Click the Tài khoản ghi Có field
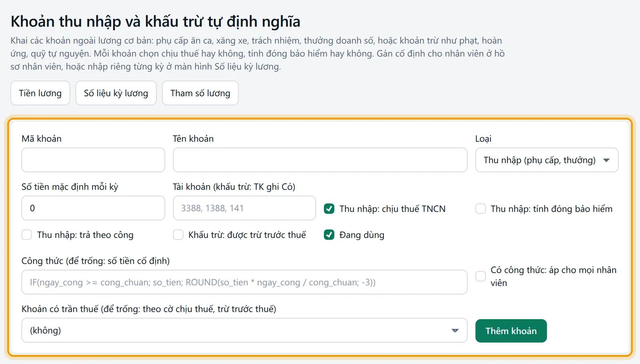 point(244,208)
